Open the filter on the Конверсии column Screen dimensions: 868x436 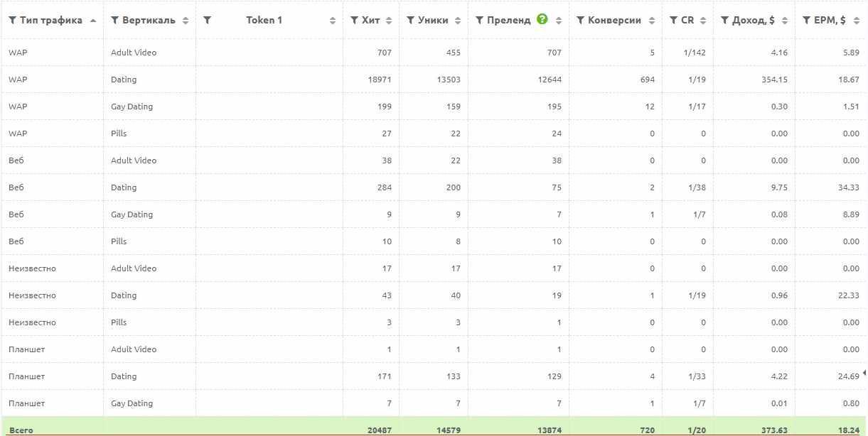580,20
